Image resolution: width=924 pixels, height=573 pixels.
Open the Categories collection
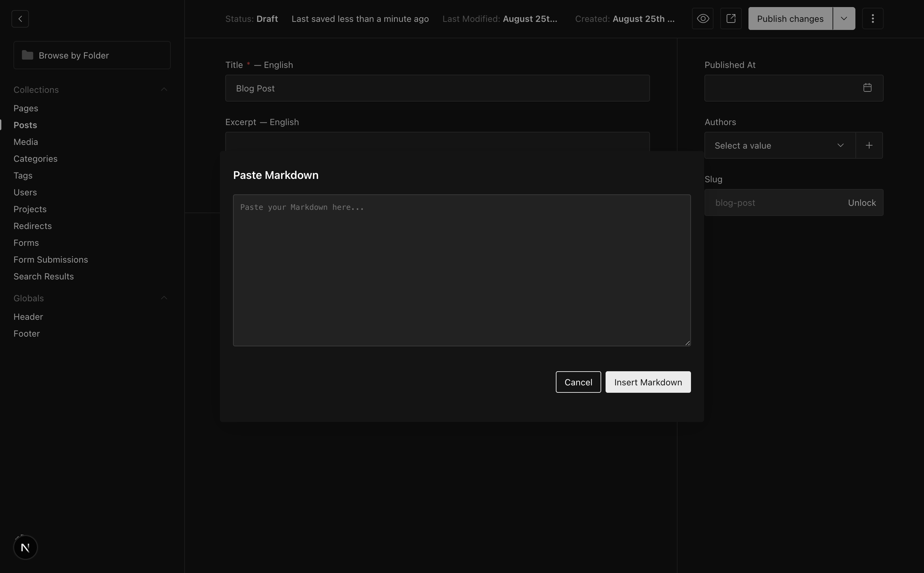[36, 159]
